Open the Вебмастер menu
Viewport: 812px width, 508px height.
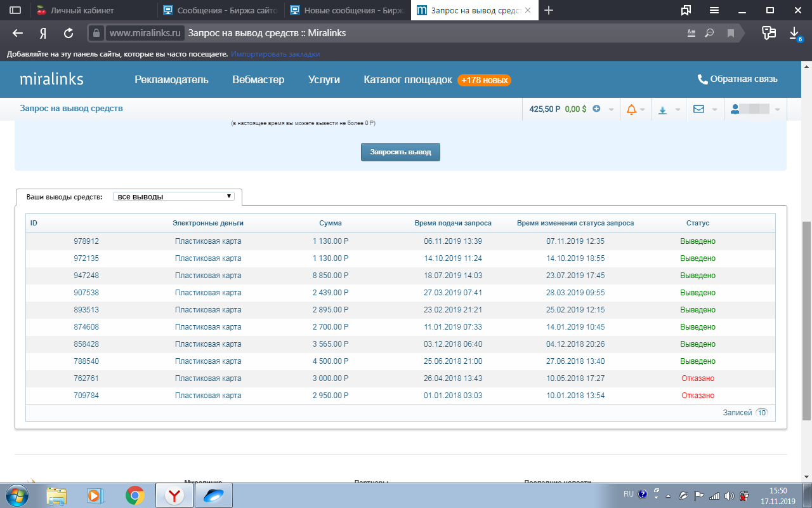pyautogui.click(x=258, y=79)
